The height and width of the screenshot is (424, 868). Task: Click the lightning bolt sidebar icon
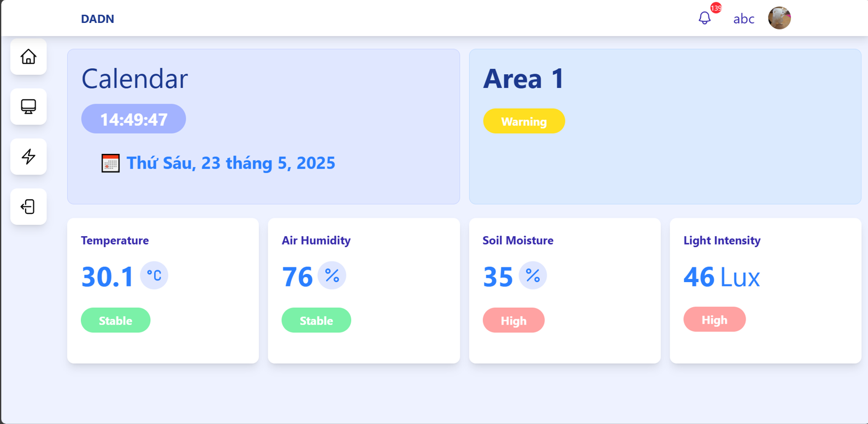(28, 157)
